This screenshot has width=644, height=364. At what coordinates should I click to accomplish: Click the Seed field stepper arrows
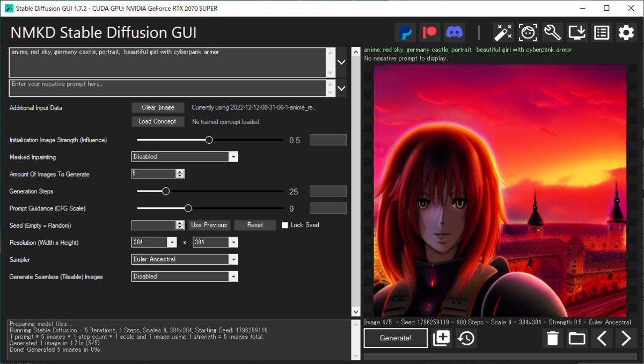tap(180, 225)
